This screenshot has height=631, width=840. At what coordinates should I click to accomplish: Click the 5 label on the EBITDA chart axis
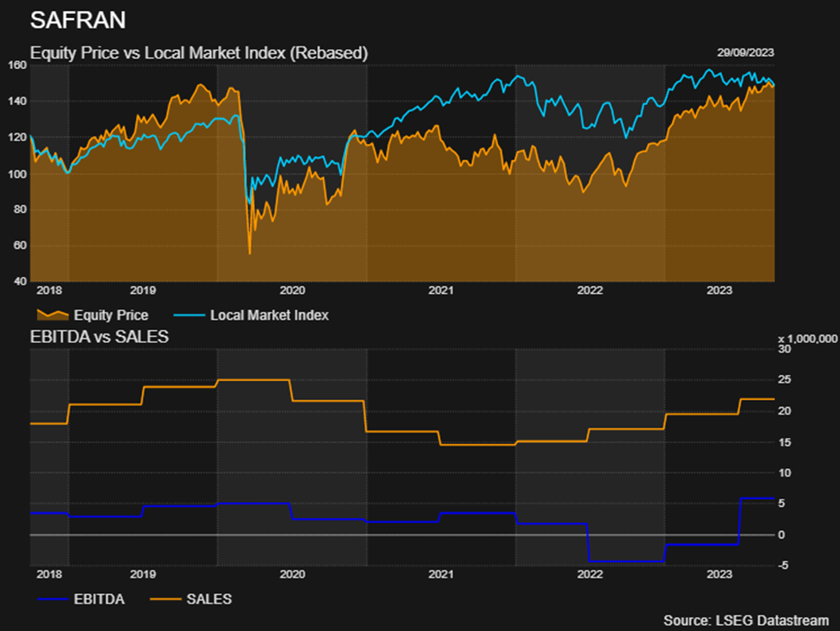tap(781, 503)
